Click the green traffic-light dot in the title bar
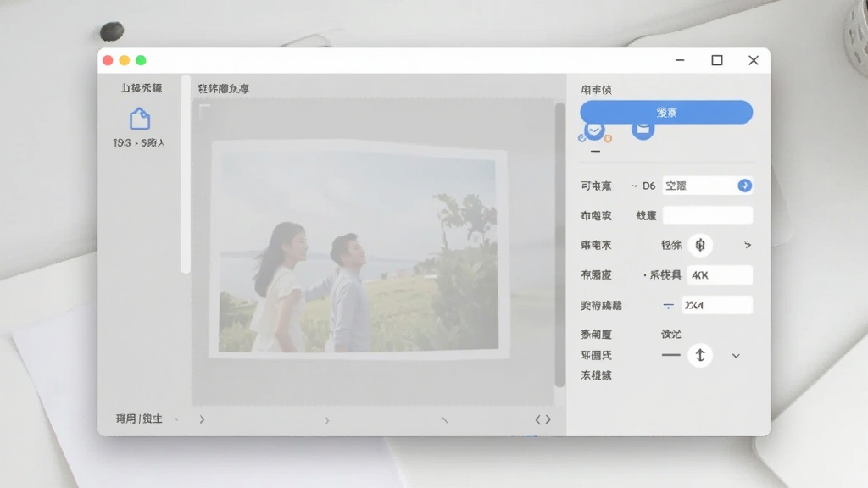 (142, 60)
